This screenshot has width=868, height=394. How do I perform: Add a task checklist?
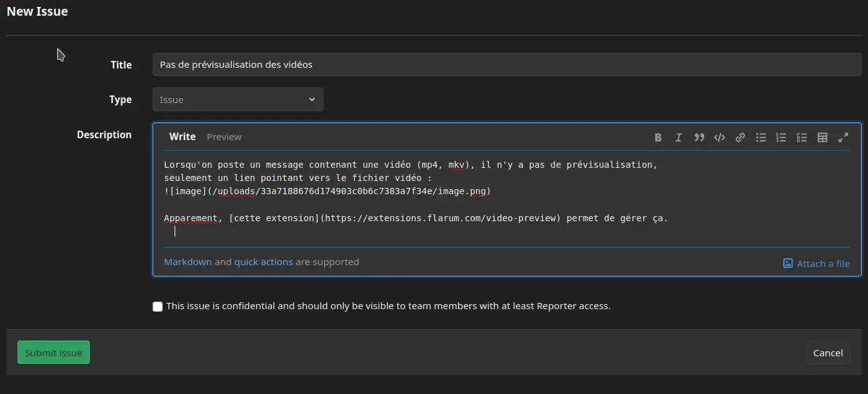pos(801,138)
